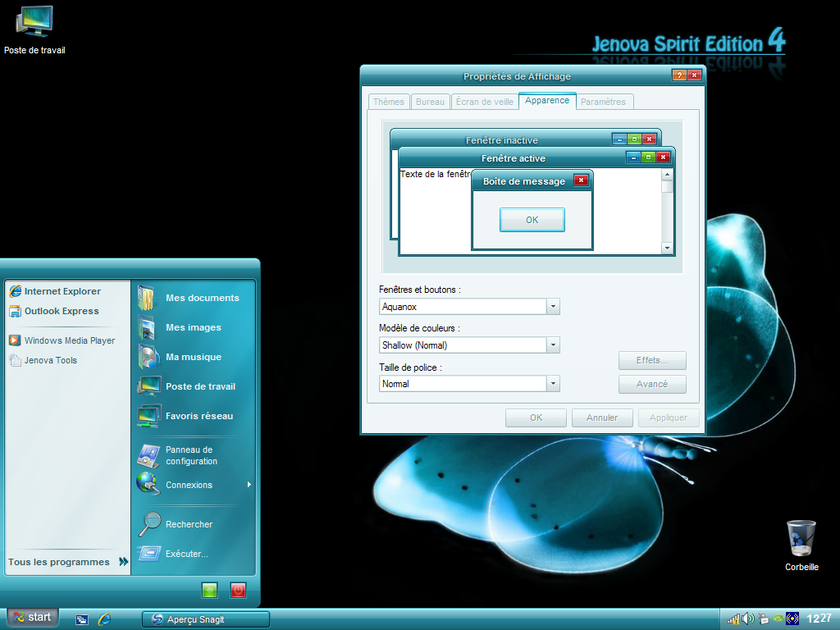This screenshot has height=630, width=840.
Task: Open the Connexions icon in Start menu
Action: 148,484
